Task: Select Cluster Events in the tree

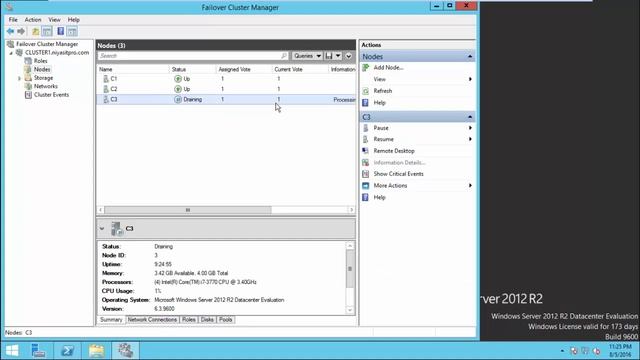Action: (51, 95)
